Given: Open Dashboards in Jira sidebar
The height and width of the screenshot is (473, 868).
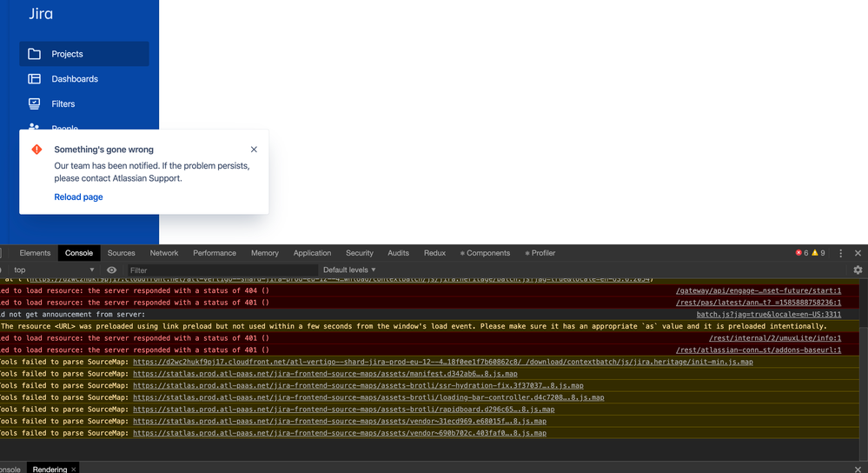Looking at the screenshot, I should (84, 78).
